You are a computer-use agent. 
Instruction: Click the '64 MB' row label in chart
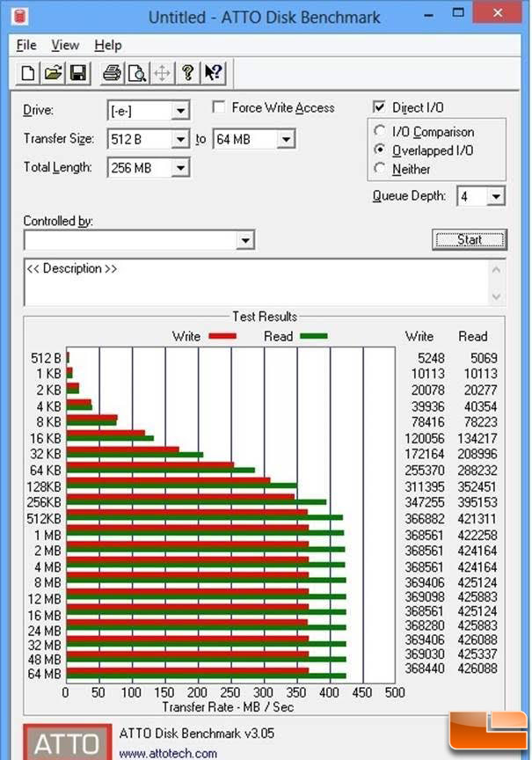[x=45, y=674]
